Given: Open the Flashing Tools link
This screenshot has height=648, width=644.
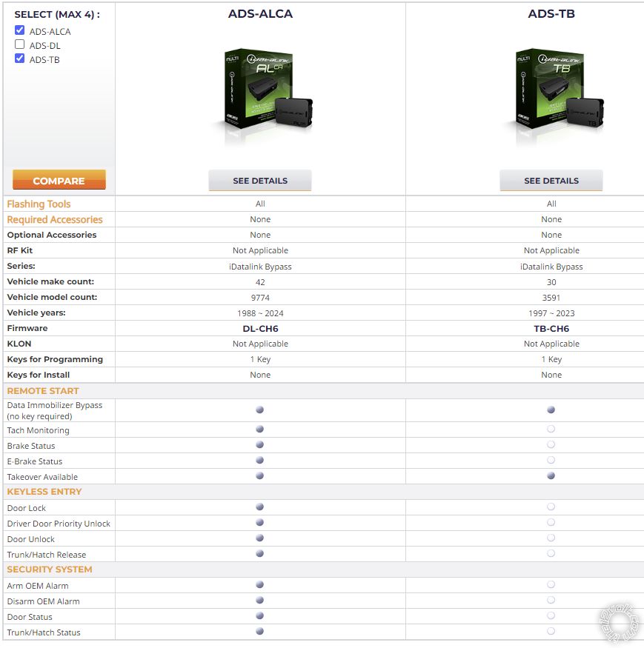Looking at the screenshot, I should (x=39, y=204).
